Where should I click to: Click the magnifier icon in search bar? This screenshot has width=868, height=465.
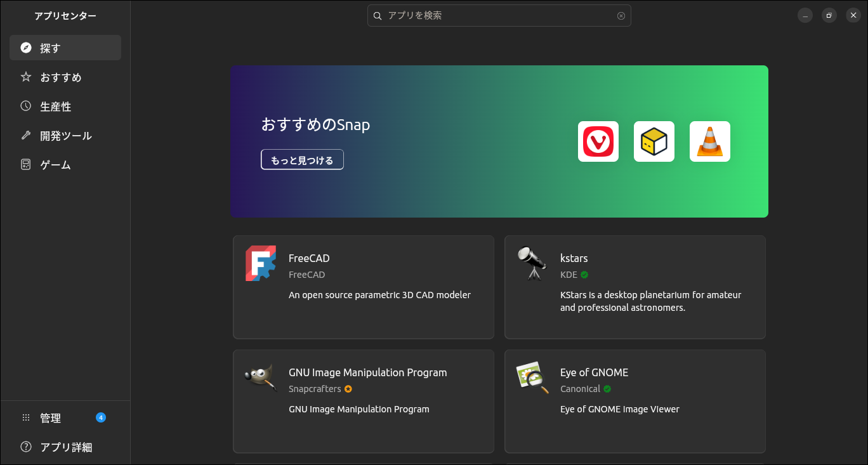pyautogui.click(x=378, y=16)
